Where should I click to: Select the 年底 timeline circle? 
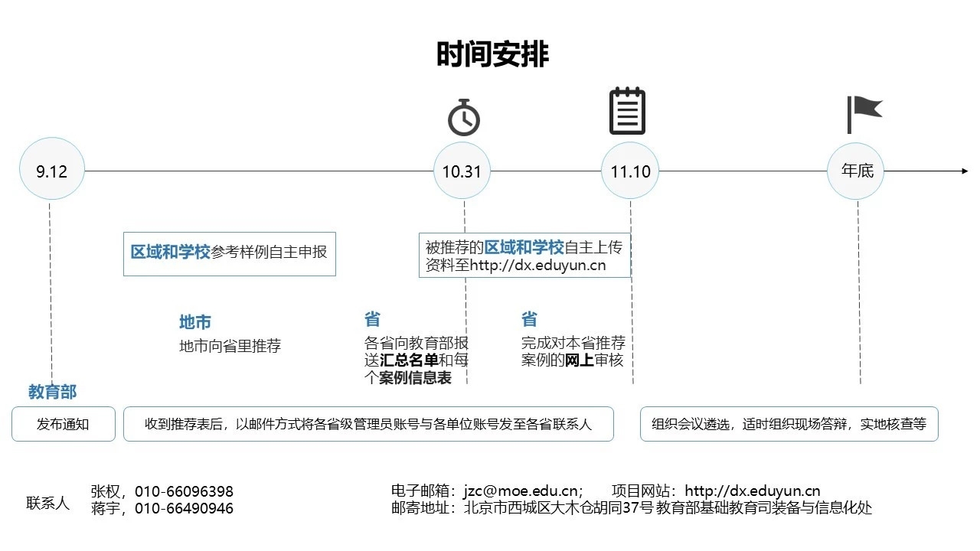[857, 171]
